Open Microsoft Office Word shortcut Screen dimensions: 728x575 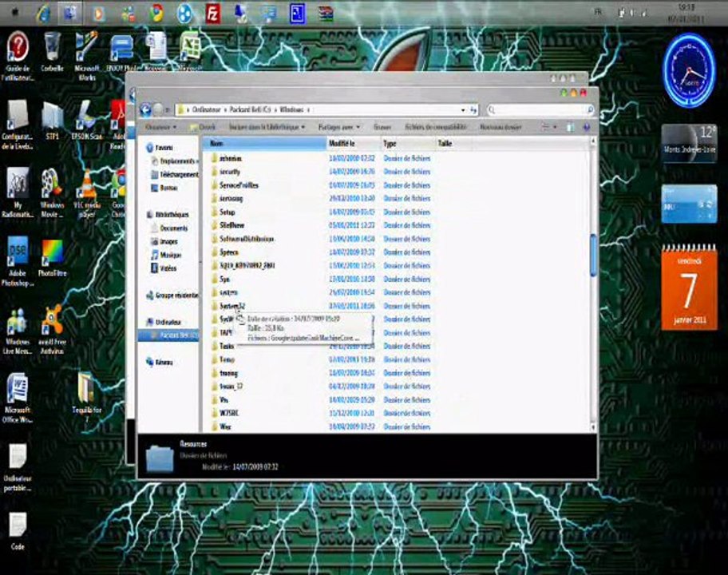click(18, 398)
